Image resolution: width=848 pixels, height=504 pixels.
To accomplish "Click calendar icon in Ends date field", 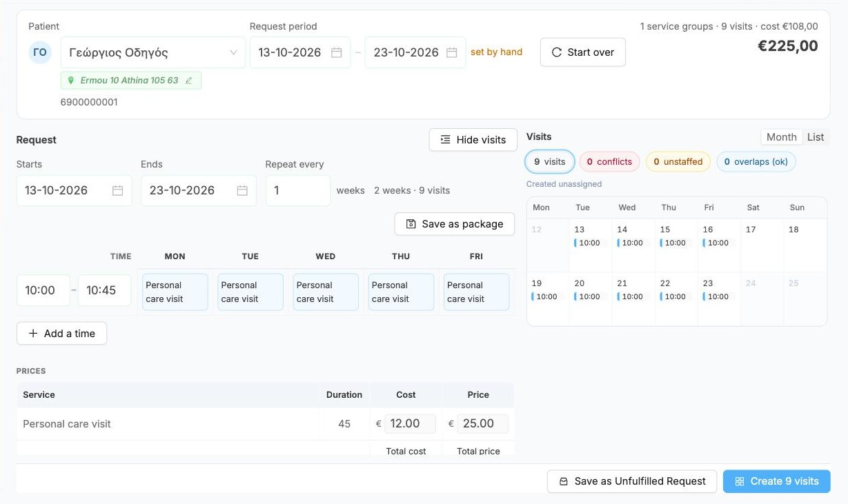I will [x=242, y=190].
